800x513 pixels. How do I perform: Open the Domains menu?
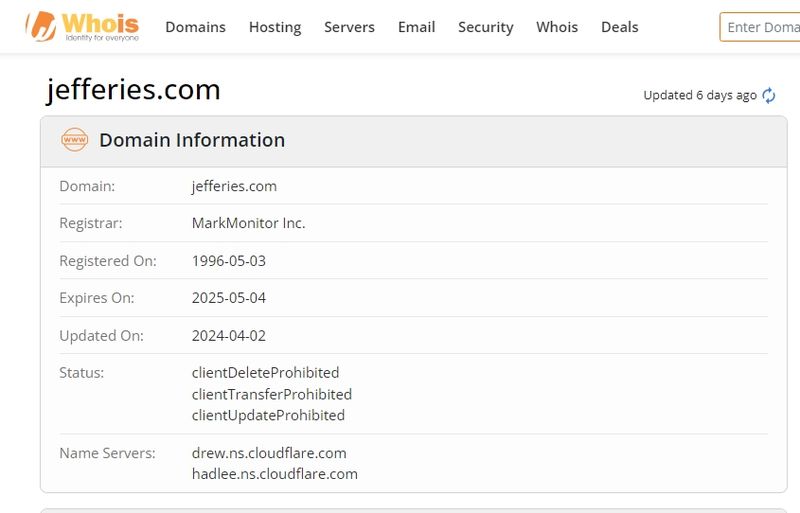coord(195,27)
